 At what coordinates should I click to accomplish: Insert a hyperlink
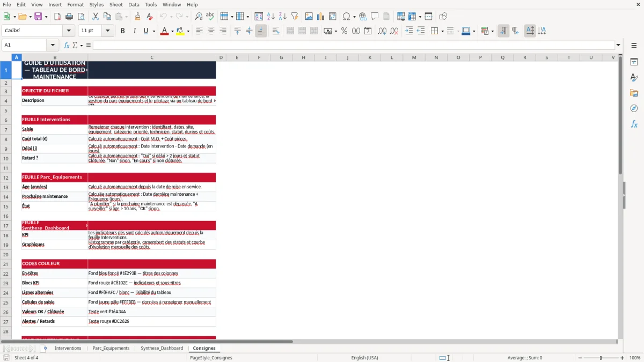coord(363,17)
